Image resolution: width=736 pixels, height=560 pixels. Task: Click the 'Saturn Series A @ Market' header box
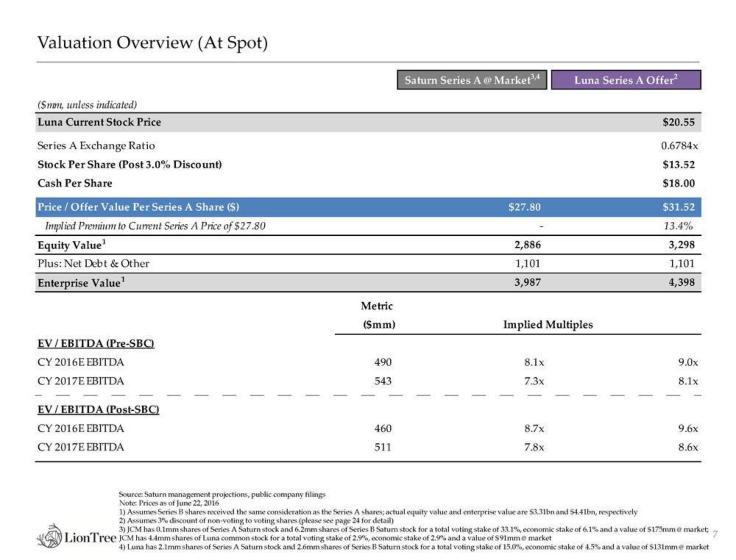pos(472,80)
